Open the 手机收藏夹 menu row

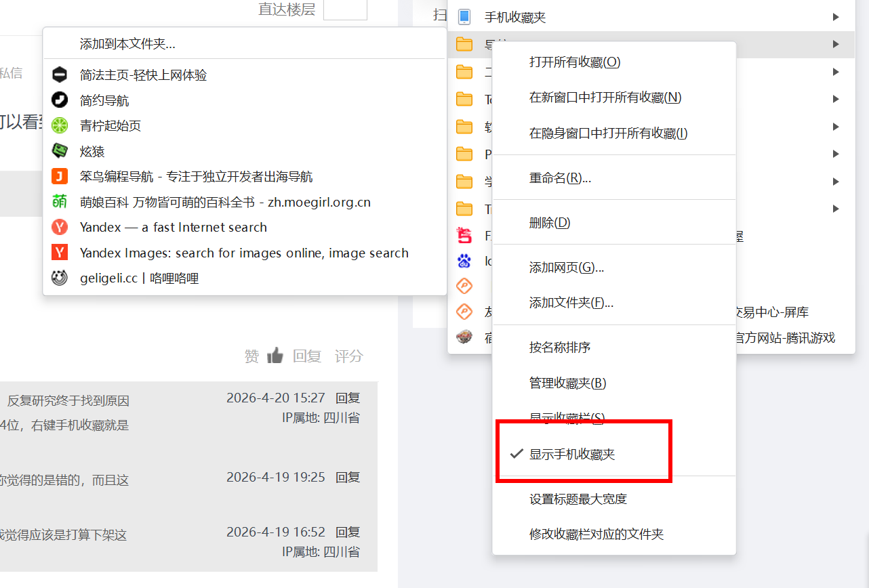coord(651,18)
